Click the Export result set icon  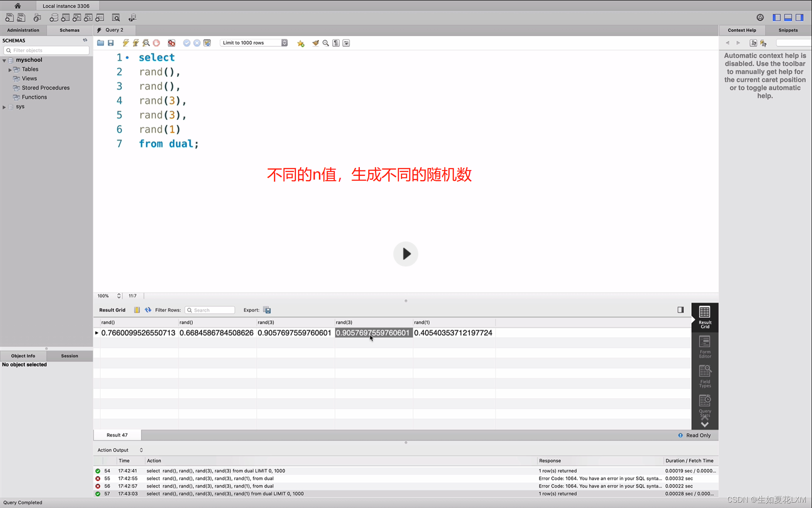pos(268,310)
